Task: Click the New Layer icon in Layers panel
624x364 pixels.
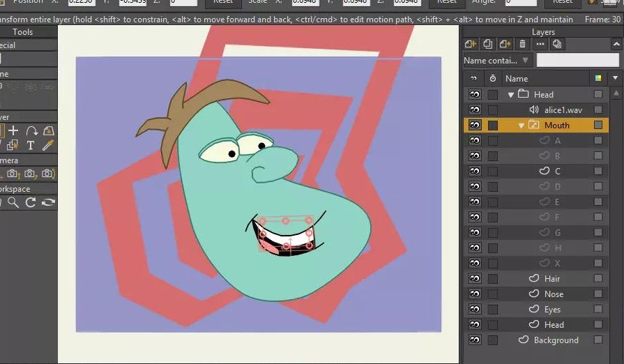Action: pyautogui.click(x=471, y=44)
